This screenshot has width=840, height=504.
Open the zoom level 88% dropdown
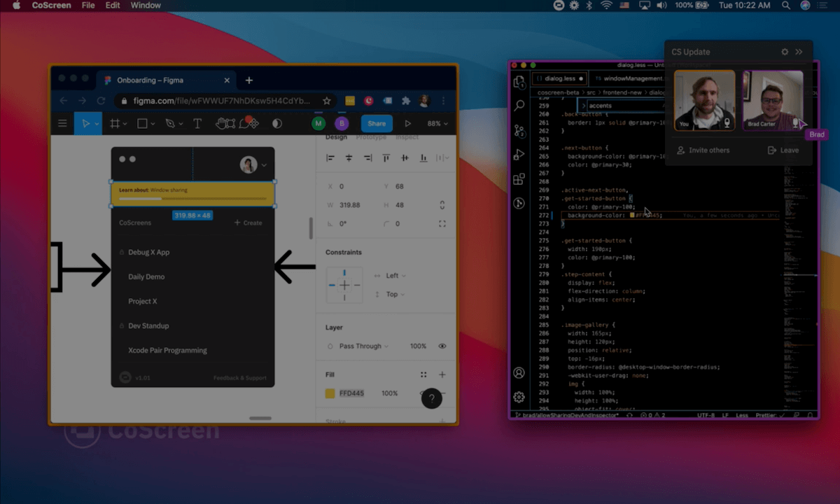point(435,123)
